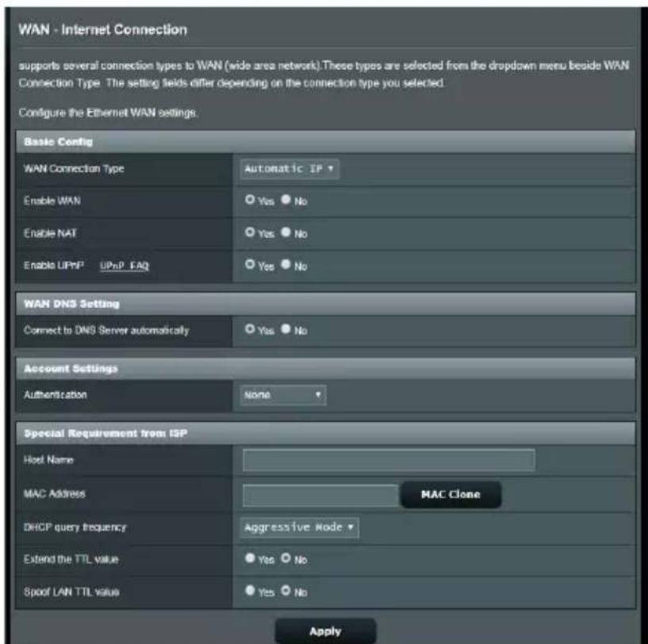Click the Authentication label
The height and width of the screenshot is (644, 648).
pyautogui.click(x=56, y=395)
